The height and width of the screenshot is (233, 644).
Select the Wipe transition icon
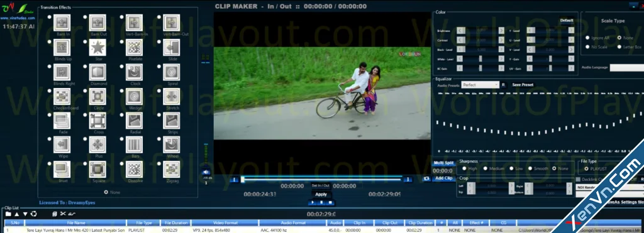(62, 145)
